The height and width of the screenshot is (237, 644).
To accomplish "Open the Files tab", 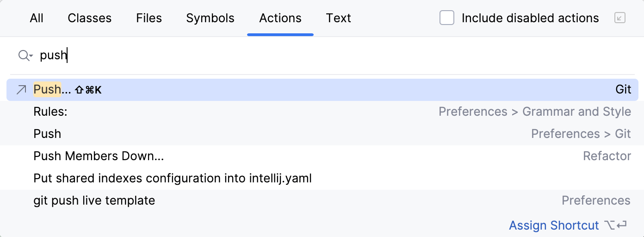I will 149,18.
